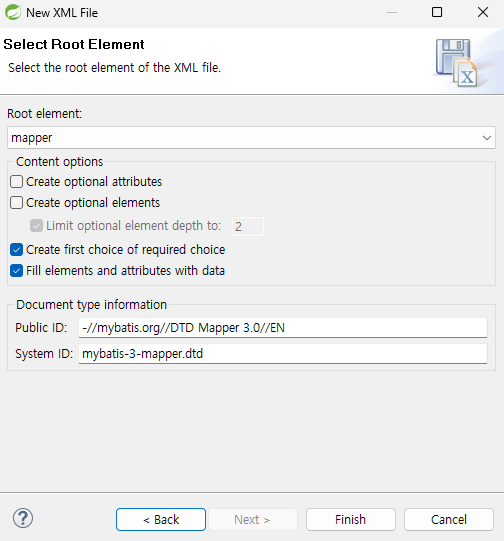The image size is (504, 541).
Task: Close the New XML File dialog
Action: pos(483,12)
